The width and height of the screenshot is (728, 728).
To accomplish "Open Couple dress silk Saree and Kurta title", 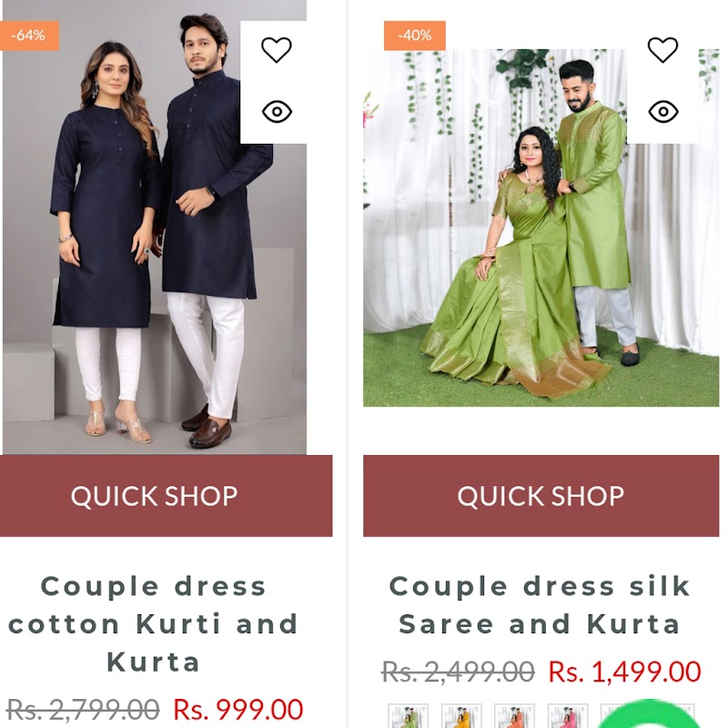I will (x=540, y=605).
